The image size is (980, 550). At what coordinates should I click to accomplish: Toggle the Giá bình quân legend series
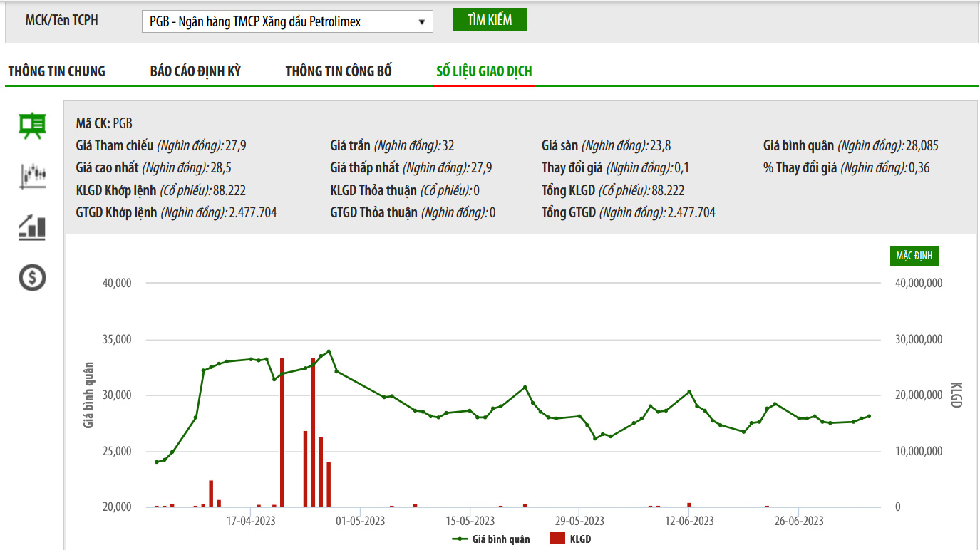[491, 539]
